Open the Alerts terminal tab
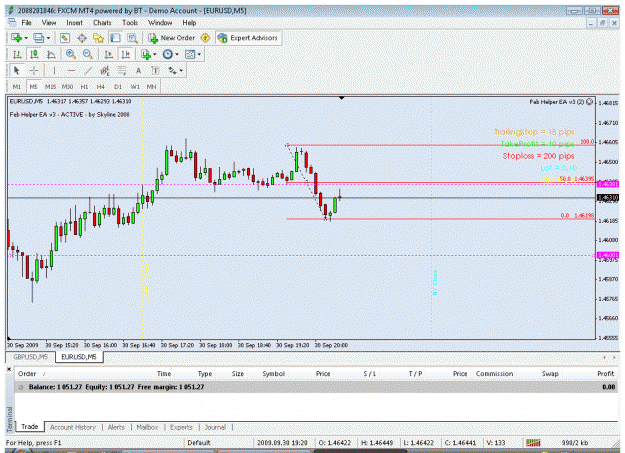This screenshot has height=453, width=625. (x=116, y=427)
